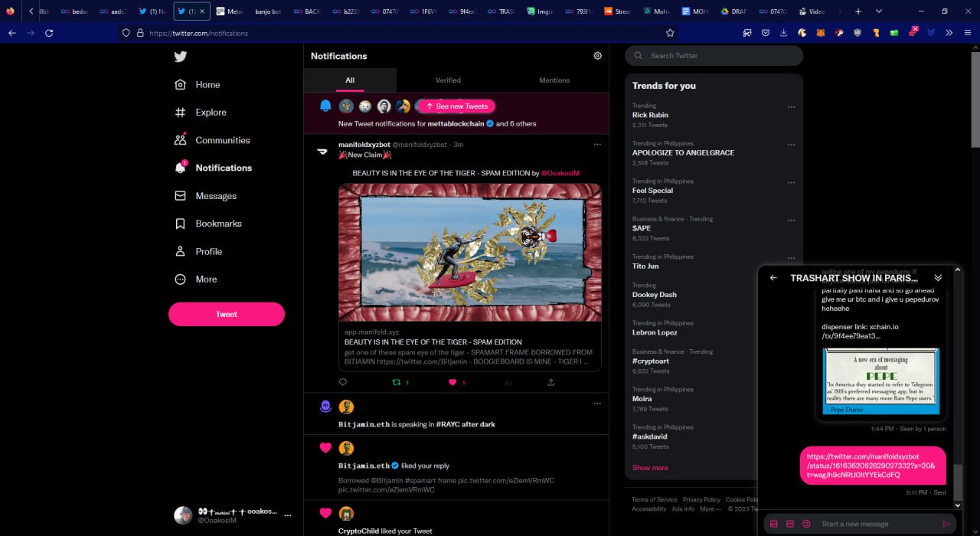Click CryptoChild avatar in liked notification
The height and width of the screenshot is (536, 980).
click(346, 513)
